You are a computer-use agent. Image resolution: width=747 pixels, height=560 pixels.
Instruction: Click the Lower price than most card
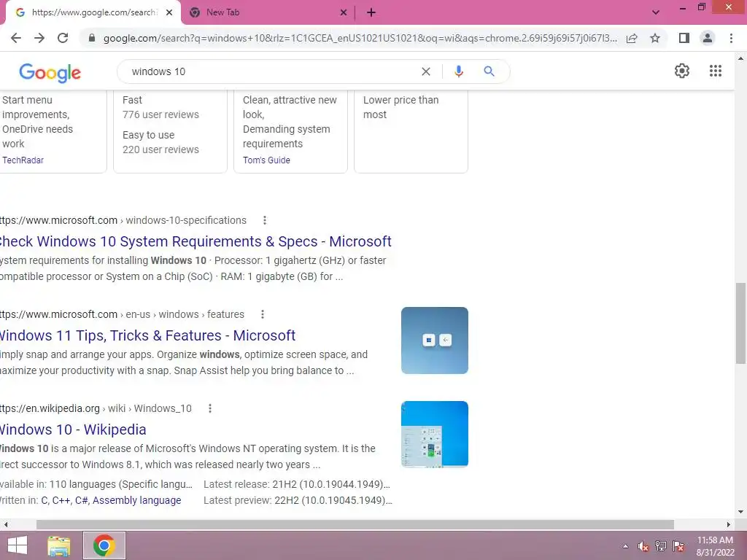[x=411, y=131]
